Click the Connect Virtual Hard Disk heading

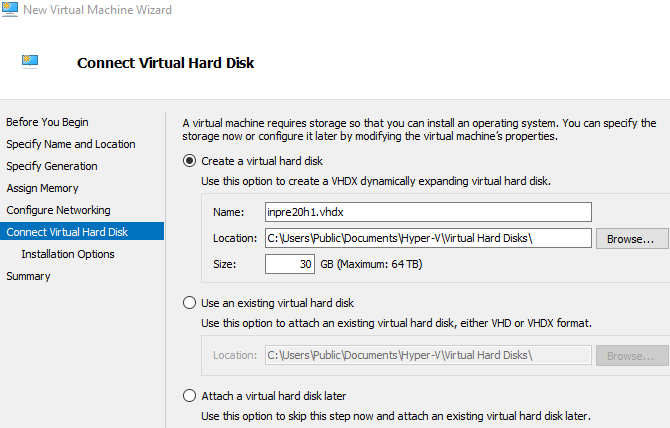coord(166,63)
